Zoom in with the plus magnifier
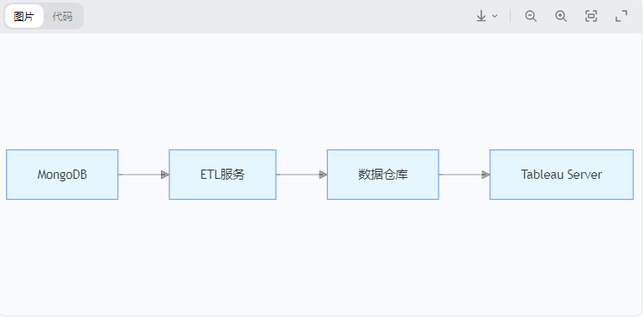644x319 pixels. (561, 16)
